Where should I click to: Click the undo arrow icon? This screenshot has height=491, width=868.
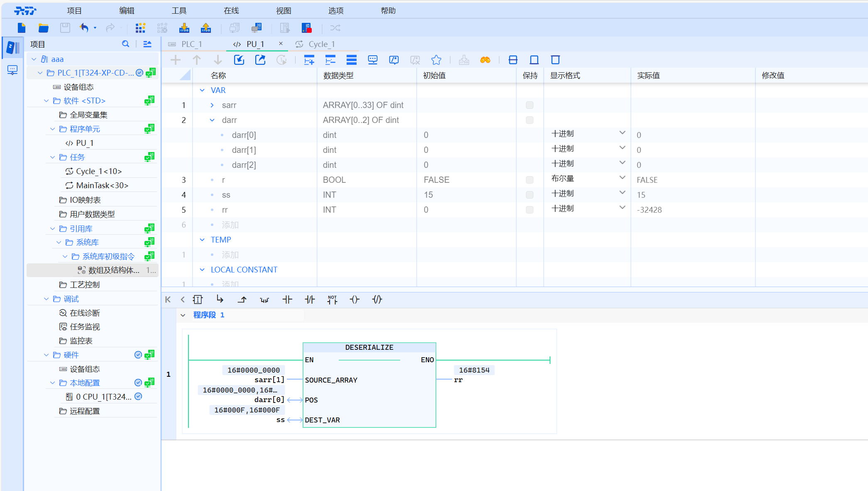pyautogui.click(x=84, y=28)
